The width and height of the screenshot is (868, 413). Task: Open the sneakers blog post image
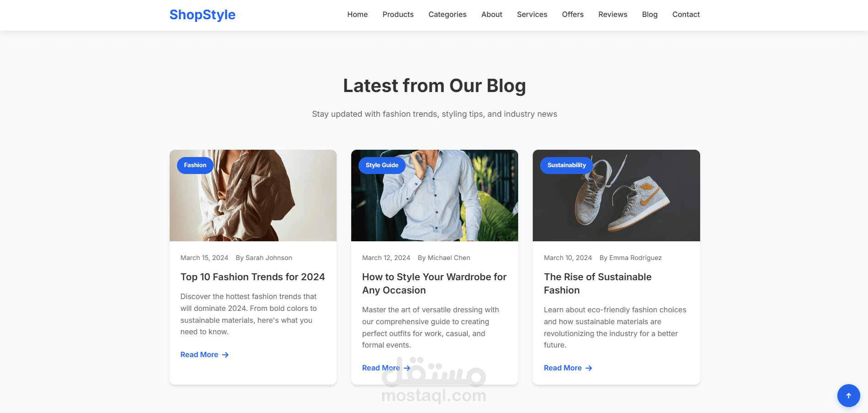pyautogui.click(x=616, y=196)
